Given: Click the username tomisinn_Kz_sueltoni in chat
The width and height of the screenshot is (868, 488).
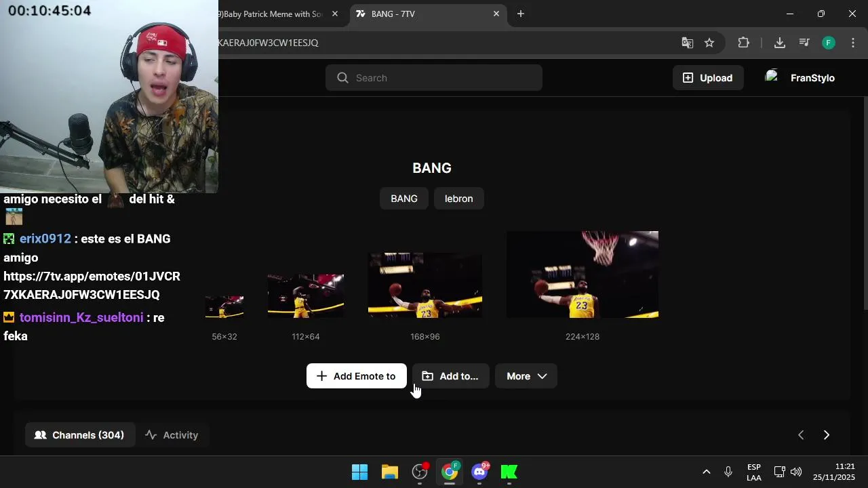Looking at the screenshot, I should pos(81,317).
